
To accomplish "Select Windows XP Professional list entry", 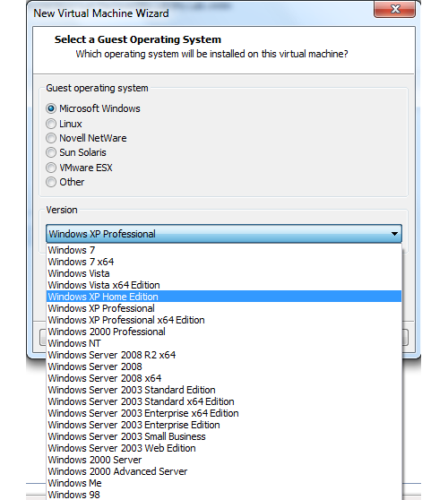I will pos(224,308).
